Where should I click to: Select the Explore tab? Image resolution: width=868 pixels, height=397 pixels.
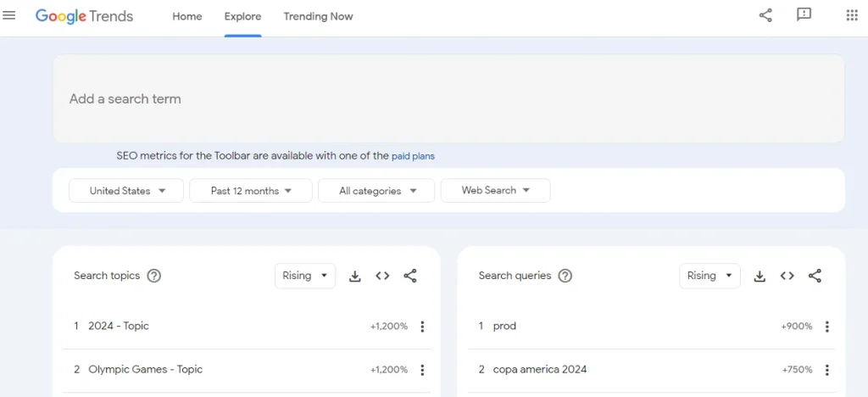tap(242, 17)
